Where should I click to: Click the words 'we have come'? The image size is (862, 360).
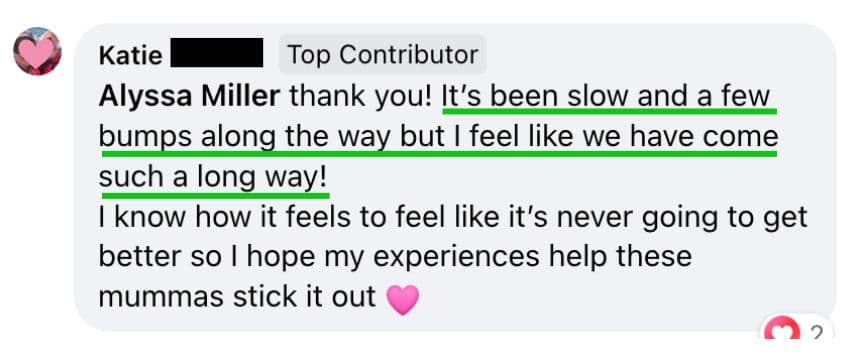pyautogui.click(x=681, y=137)
